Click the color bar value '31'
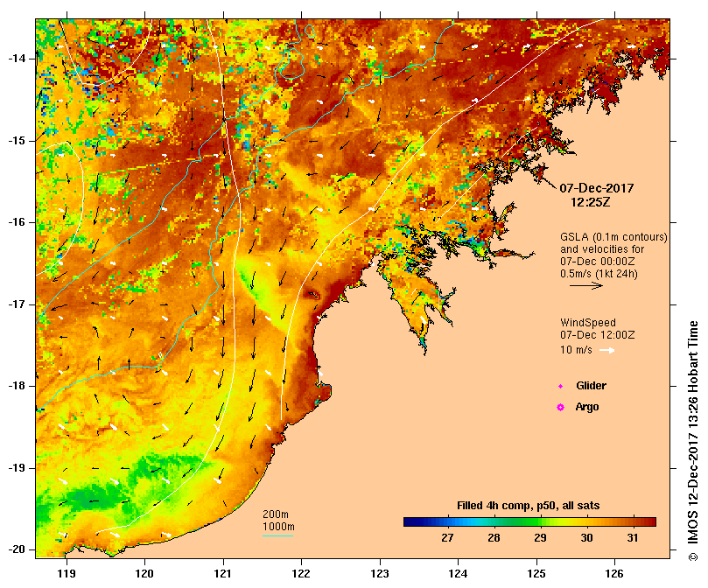Screen dimensions: 708x588 tap(633, 538)
